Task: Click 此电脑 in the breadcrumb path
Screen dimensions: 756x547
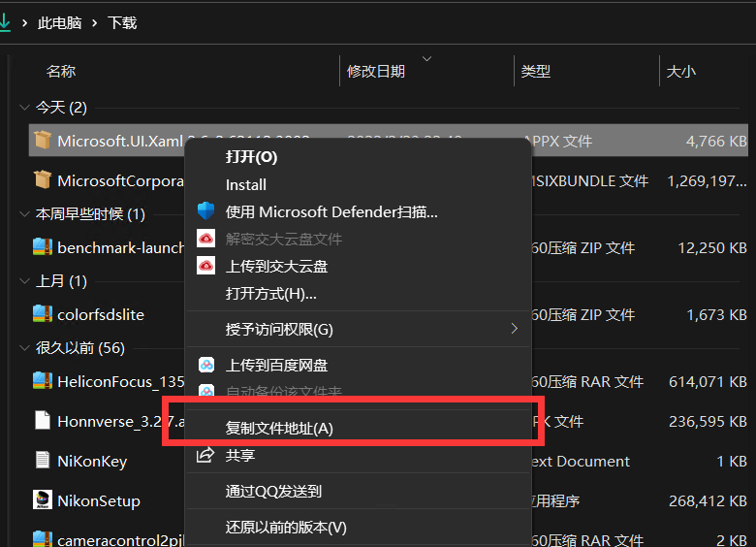Action: (x=59, y=22)
